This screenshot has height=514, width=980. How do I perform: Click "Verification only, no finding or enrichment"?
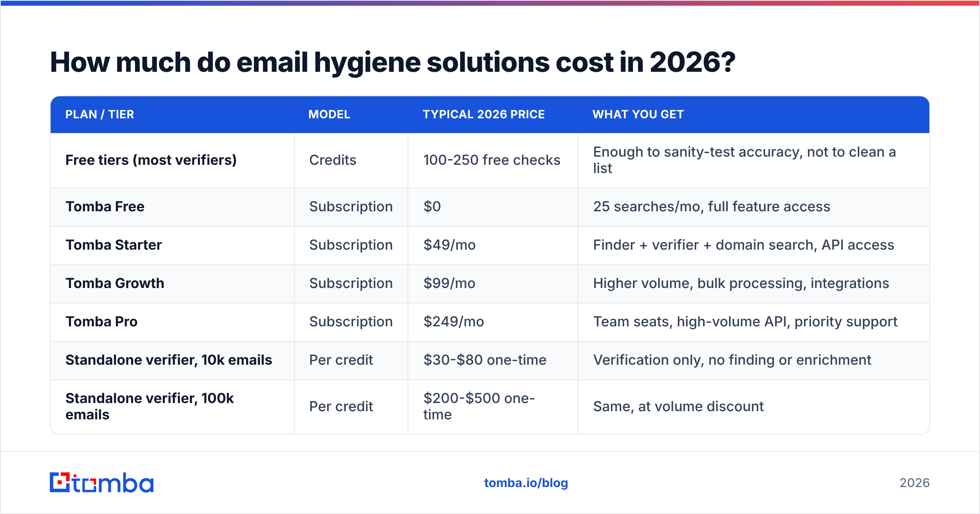732,360
